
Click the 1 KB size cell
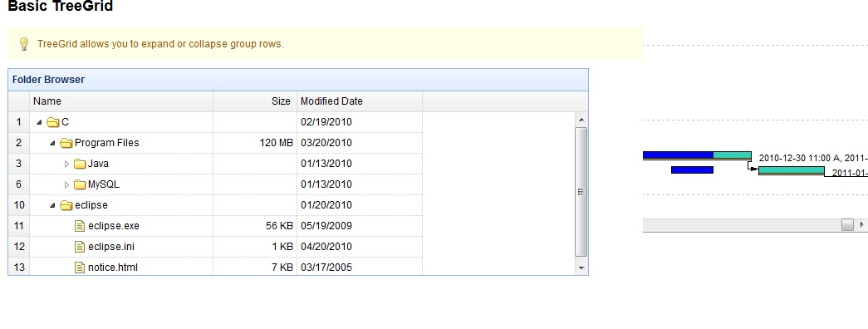255,247
